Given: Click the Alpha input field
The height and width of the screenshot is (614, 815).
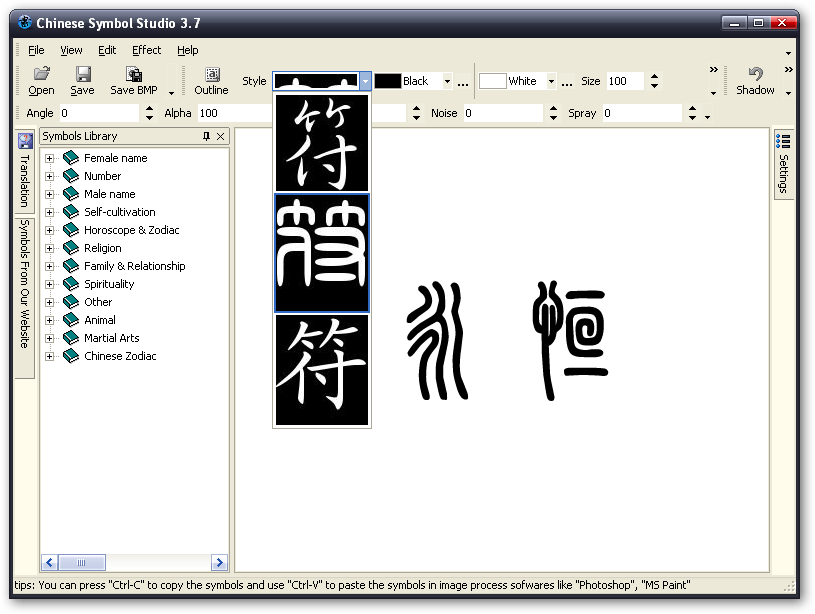Looking at the screenshot, I should tap(235, 113).
